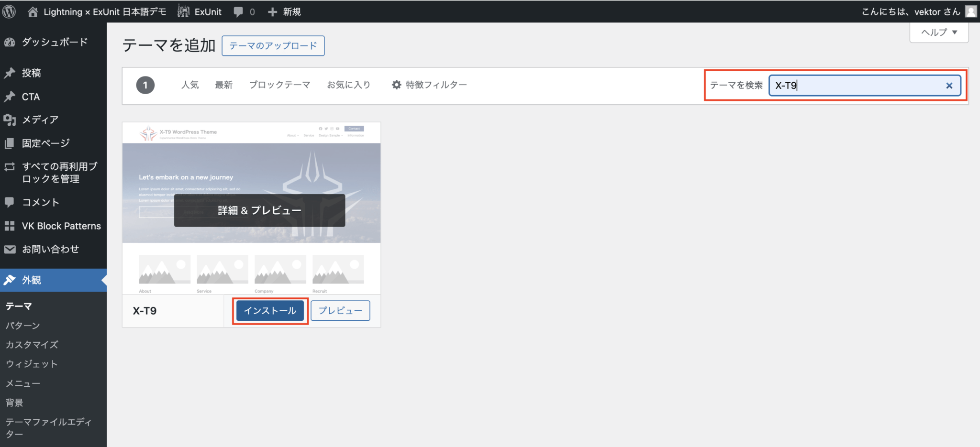
Task: Click the 特徴フィルター gear icon
Action: 396,85
